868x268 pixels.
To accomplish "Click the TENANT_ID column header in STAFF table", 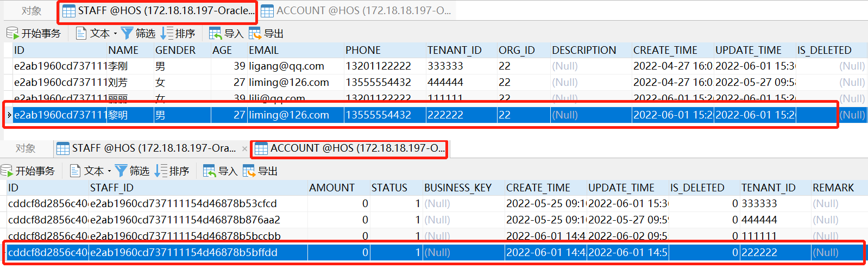I will coord(454,51).
